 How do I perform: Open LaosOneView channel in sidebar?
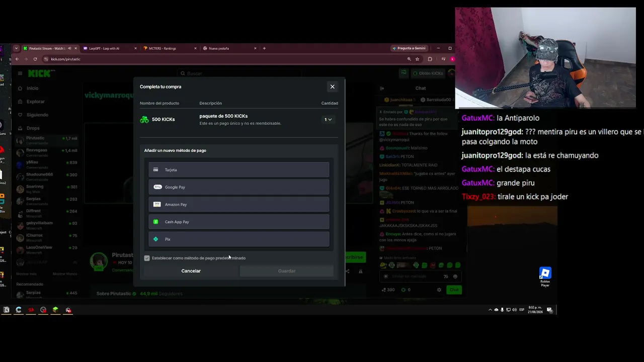47,249
